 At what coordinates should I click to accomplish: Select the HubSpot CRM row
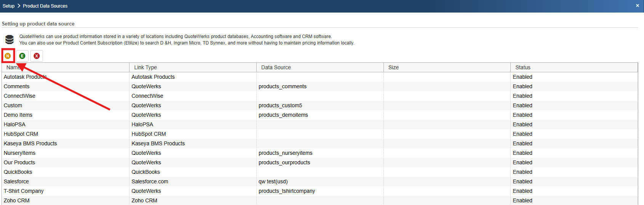click(21, 134)
